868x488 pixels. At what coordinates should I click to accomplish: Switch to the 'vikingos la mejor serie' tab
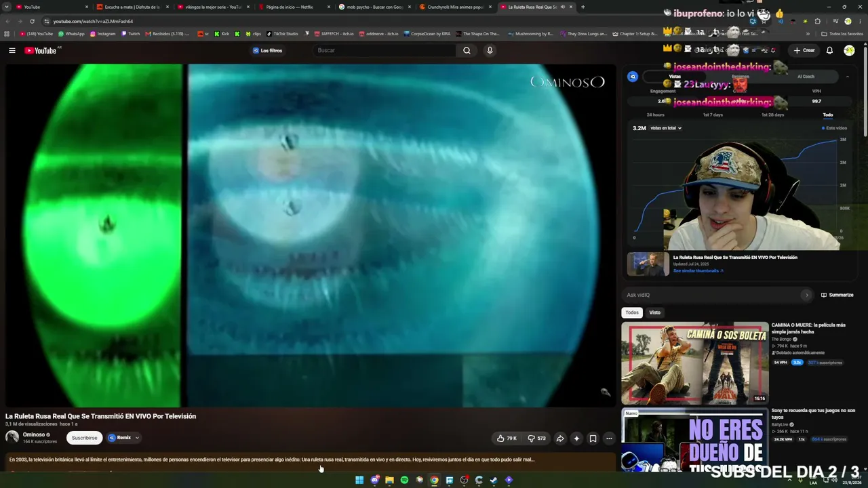213,7
